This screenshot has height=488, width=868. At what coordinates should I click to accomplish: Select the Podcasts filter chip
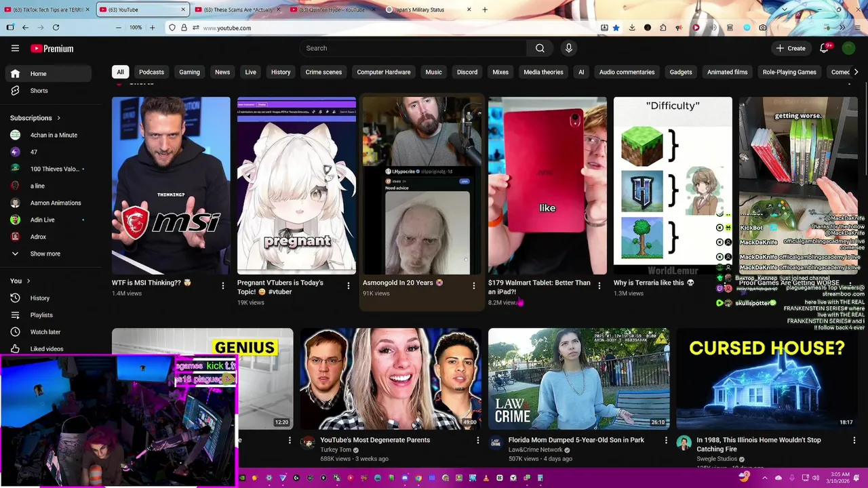(x=151, y=72)
